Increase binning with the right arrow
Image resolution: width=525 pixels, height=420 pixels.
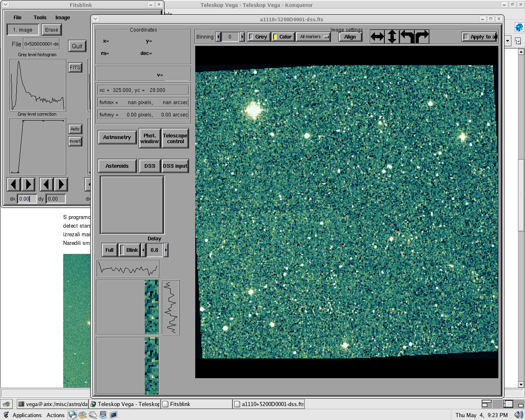click(x=242, y=37)
